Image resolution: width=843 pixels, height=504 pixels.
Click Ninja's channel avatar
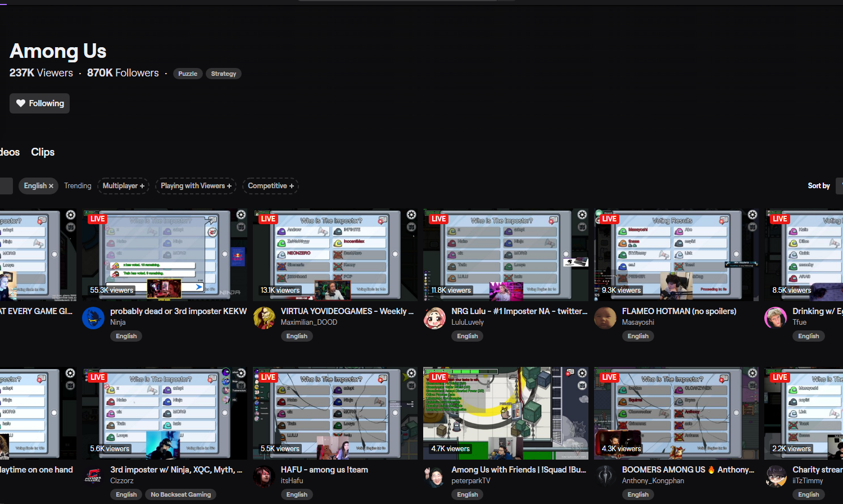(93, 318)
